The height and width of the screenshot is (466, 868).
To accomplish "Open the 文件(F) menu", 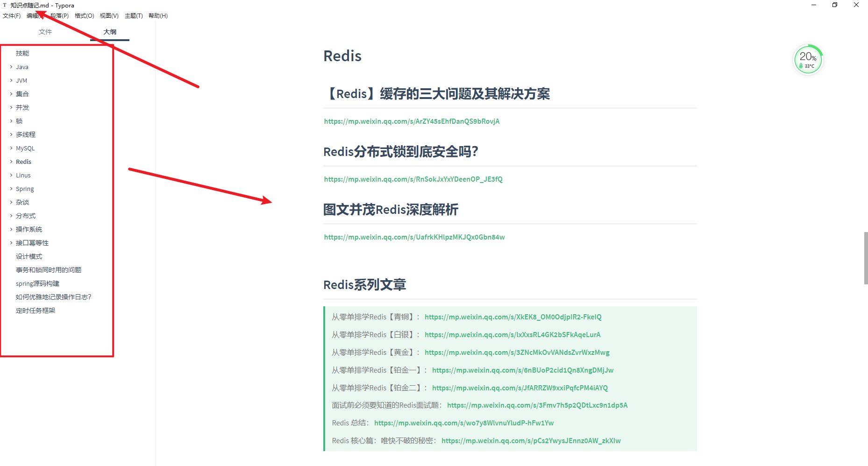I will [12, 16].
